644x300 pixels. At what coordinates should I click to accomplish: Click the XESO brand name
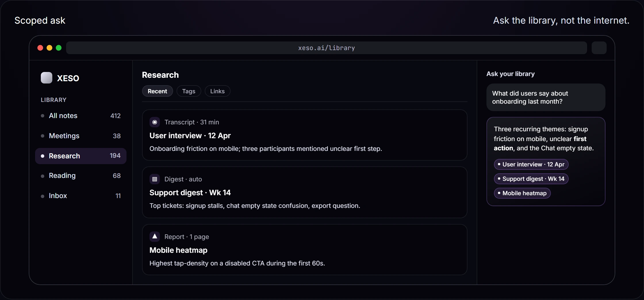pos(68,78)
